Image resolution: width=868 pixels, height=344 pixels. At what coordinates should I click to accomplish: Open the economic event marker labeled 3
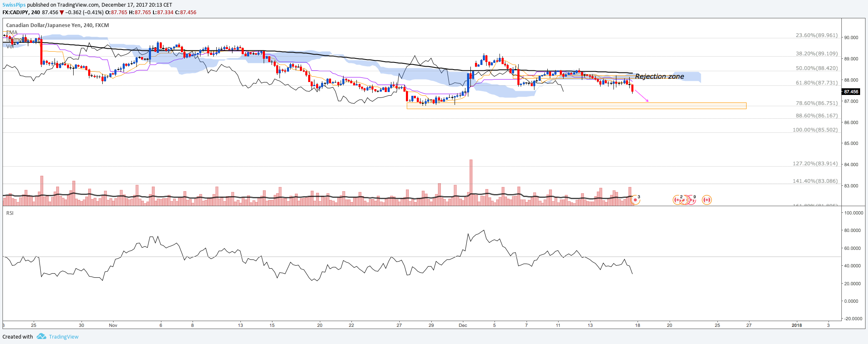[636, 200]
